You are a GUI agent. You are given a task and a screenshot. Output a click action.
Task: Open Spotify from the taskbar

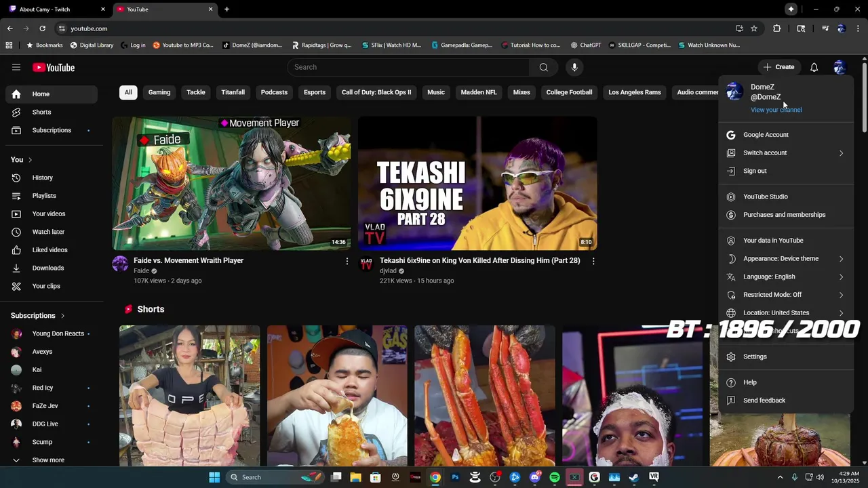[x=555, y=477]
